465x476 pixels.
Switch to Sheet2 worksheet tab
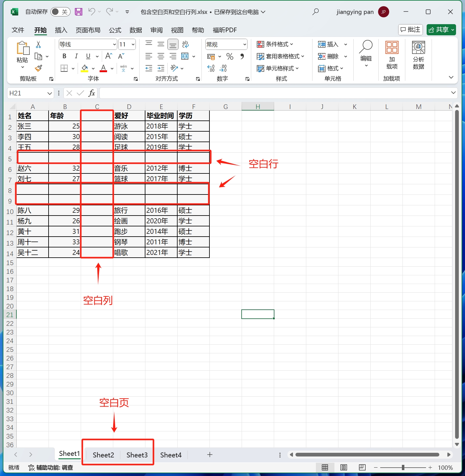pos(103,455)
